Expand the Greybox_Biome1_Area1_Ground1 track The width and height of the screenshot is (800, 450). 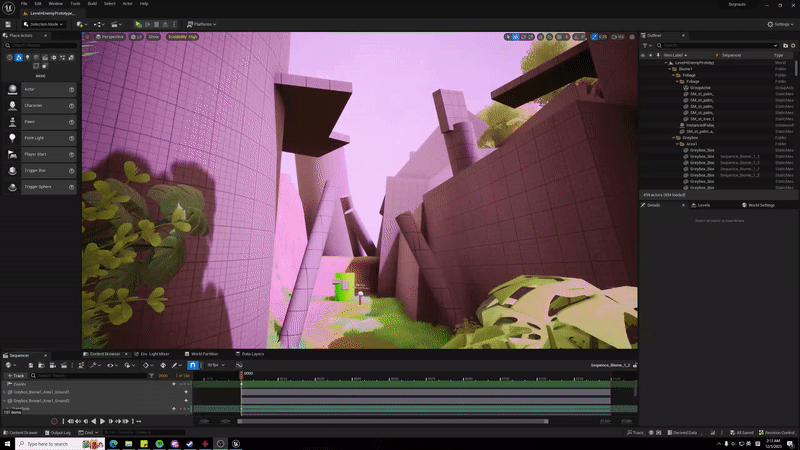tap(5, 392)
